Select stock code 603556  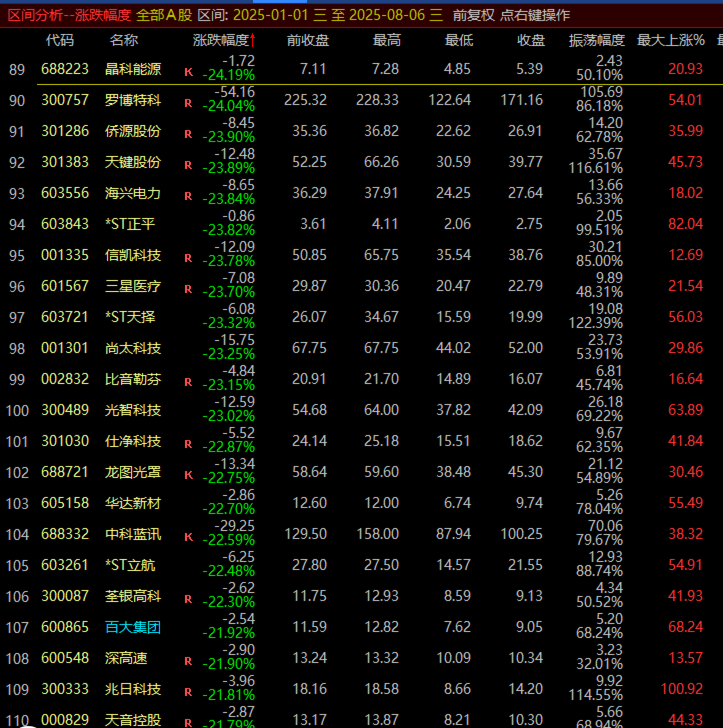[x=65, y=192]
